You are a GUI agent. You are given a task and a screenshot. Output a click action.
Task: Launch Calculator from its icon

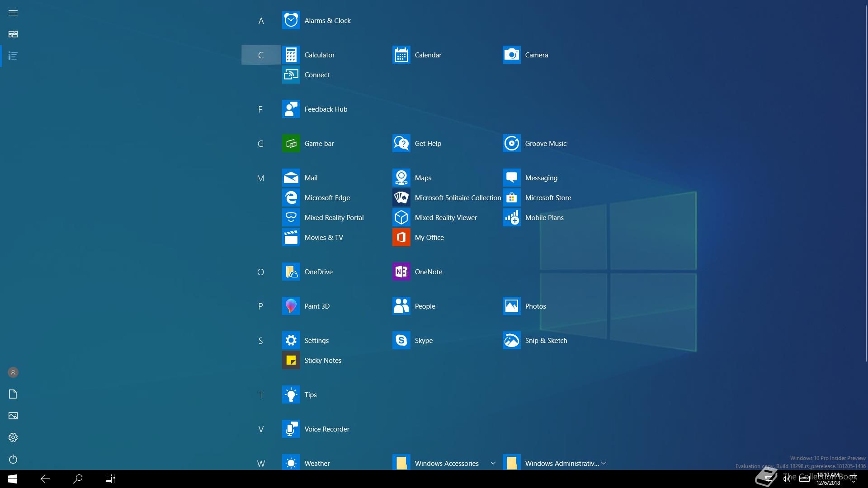click(x=291, y=55)
